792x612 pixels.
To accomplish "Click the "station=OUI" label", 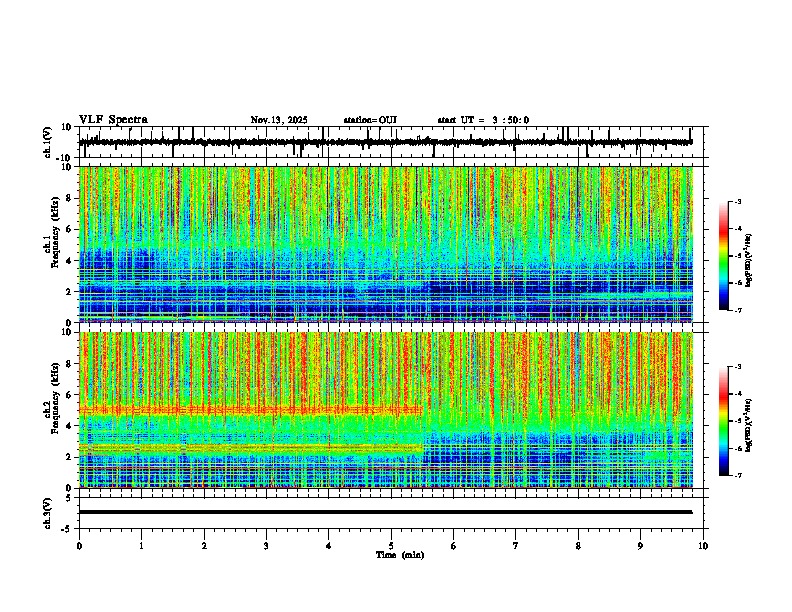I will (x=370, y=120).
